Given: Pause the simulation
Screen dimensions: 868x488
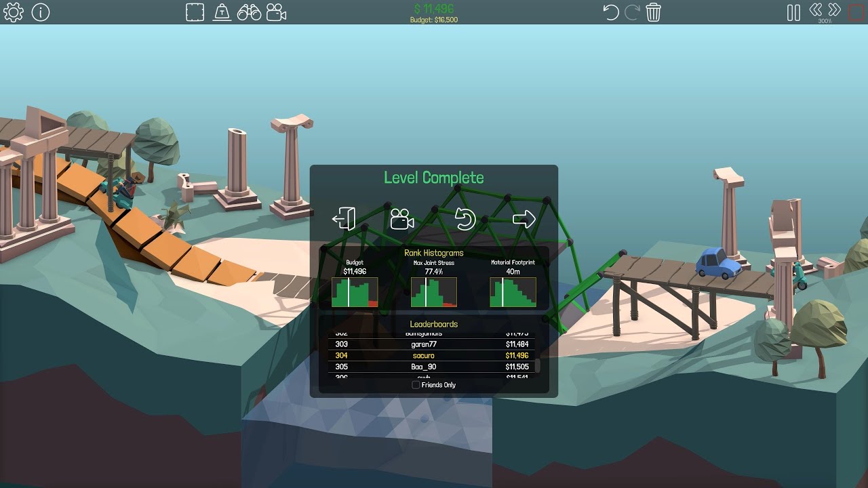Looking at the screenshot, I should pyautogui.click(x=793, y=12).
